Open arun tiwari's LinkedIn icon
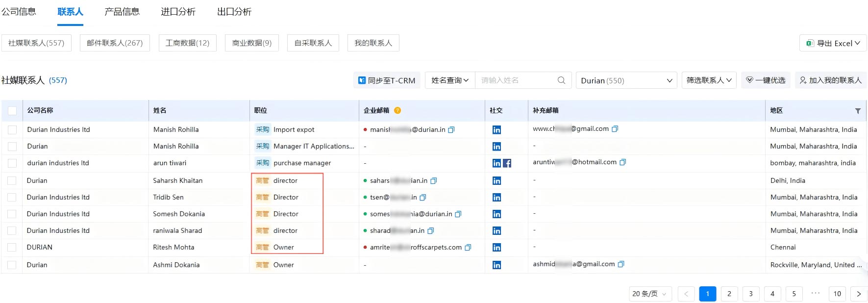The width and height of the screenshot is (868, 303). pyautogui.click(x=496, y=163)
